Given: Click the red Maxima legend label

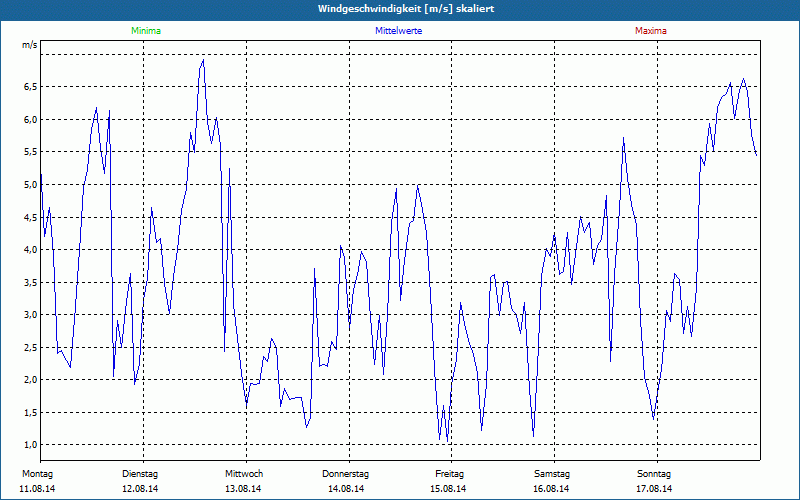Looking at the screenshot, I should tap(651, 31).
